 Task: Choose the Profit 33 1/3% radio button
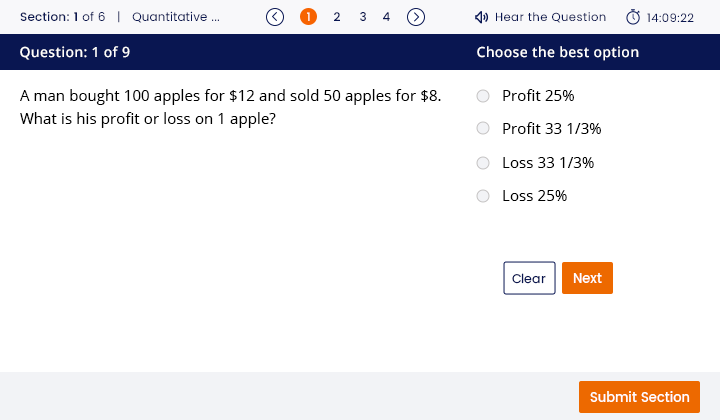click(x=483, y=128)
